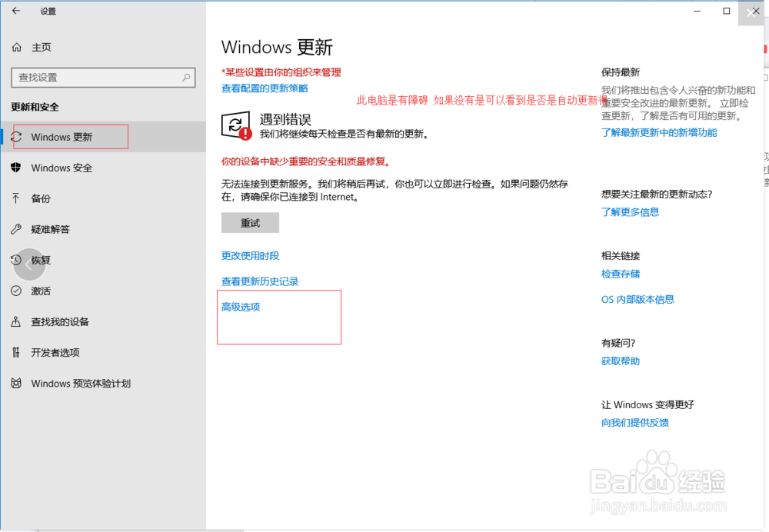The width and height of the screenshot is (769, 532).
Task: Click the Windows 更新 sync icon in sidebar
Action: (16, 137)
